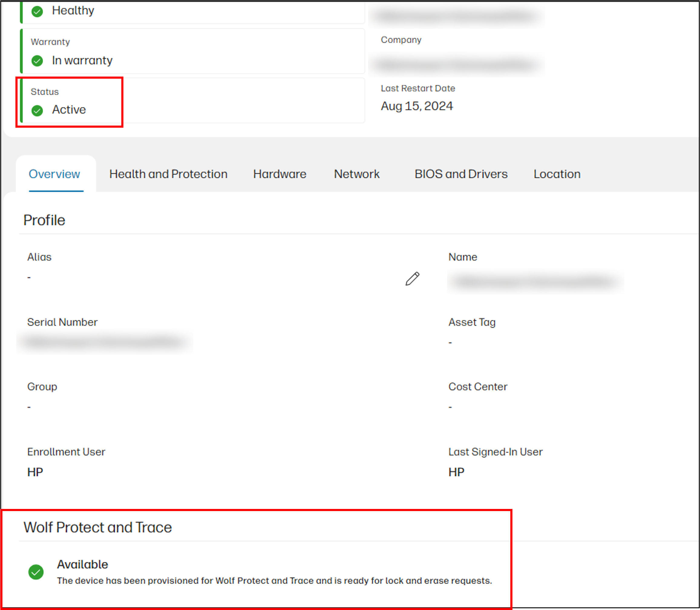Select the Location tab
The image size is (700, 610).
[x=557, y=174]
